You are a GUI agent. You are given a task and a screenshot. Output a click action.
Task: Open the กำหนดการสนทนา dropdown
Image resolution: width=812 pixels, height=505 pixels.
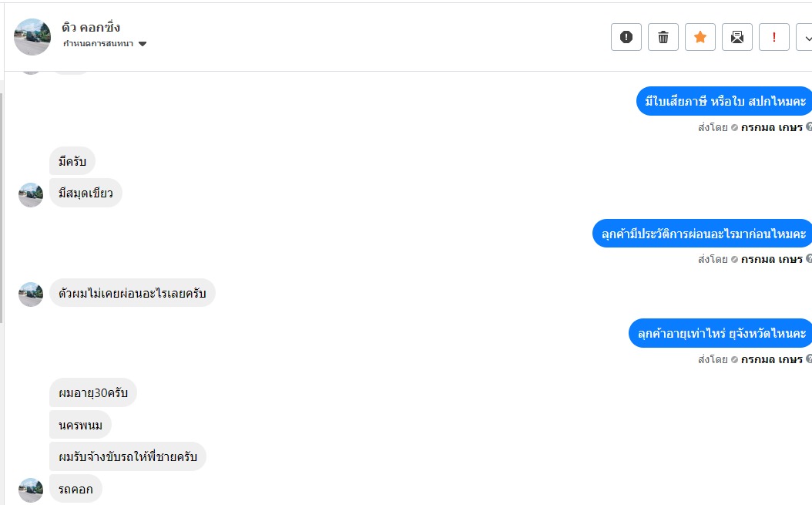point(105,44)
